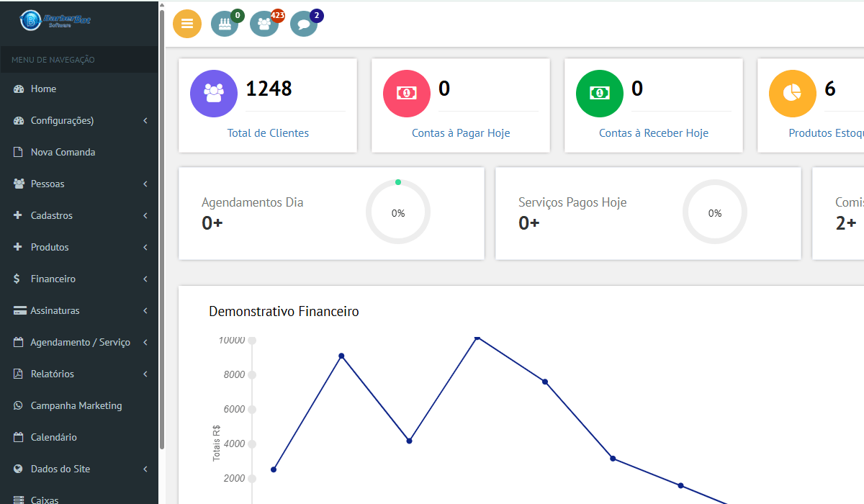Click the pink Contas à Pagar money icon
The width and height of the screenshot is (864, 504).
407,94
